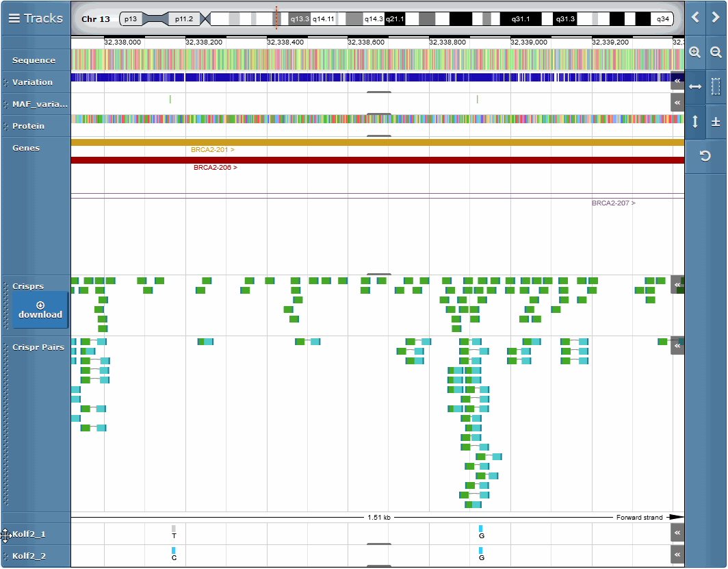The height and width of the screenshot is (569, 728).
Task: Click the plus/minus wheel zoom icon
Action: [x=716, y=121]
